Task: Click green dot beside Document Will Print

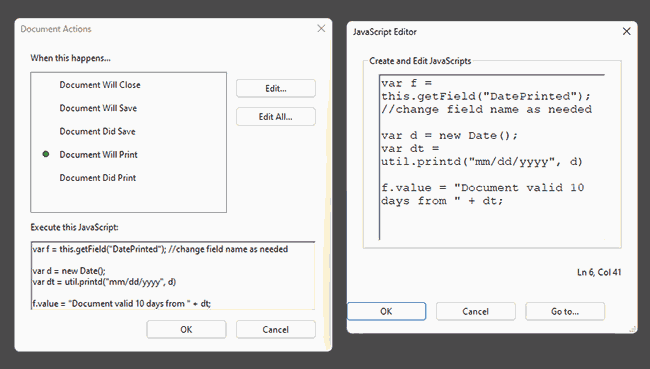Action: (46, 154)
